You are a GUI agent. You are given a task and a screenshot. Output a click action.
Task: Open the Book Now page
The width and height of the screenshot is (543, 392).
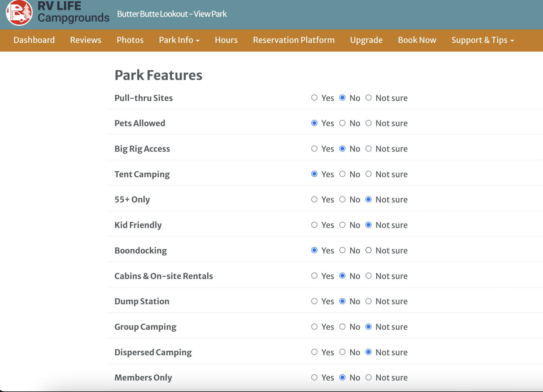point(417,40)
